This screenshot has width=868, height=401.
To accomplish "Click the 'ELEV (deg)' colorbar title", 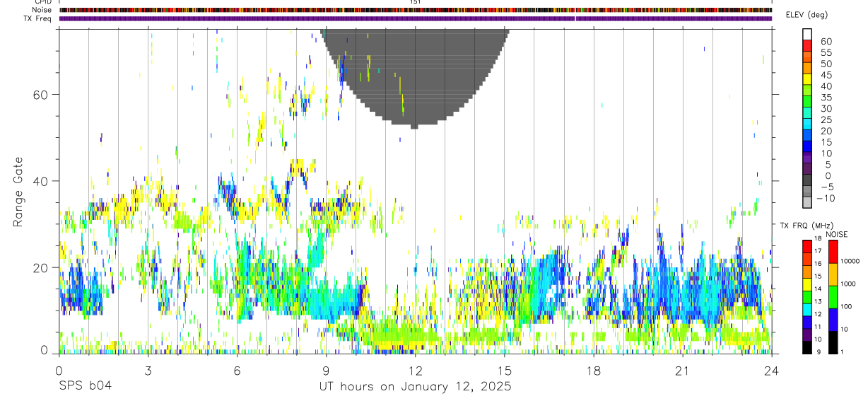I will tap(807, 15).
